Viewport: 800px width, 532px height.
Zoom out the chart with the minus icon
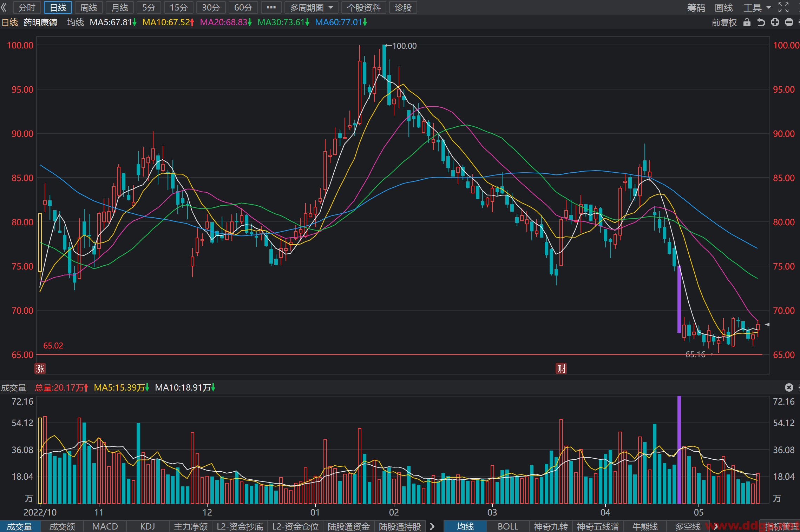coord(789,22)
